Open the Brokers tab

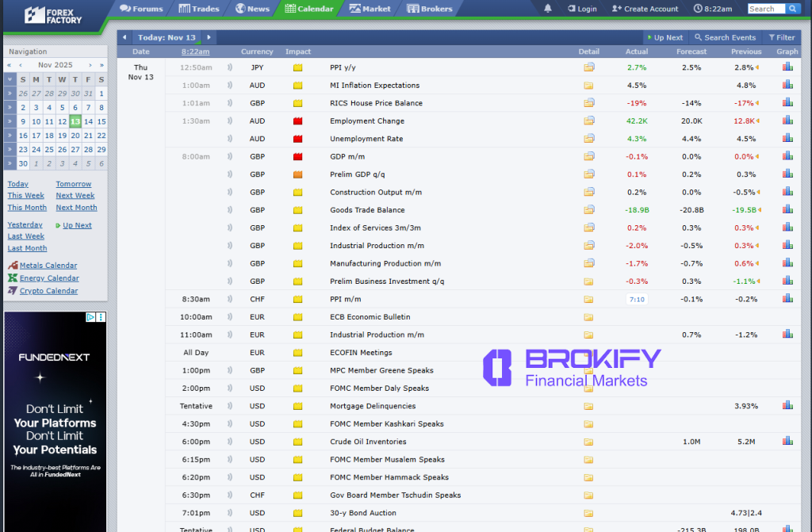pos(430,9)
